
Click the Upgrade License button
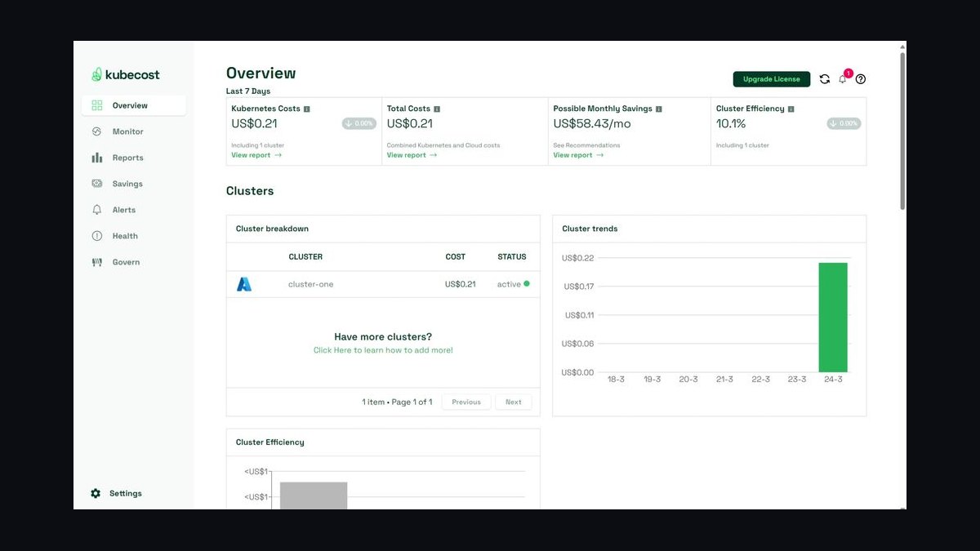(x=772, y=79)
